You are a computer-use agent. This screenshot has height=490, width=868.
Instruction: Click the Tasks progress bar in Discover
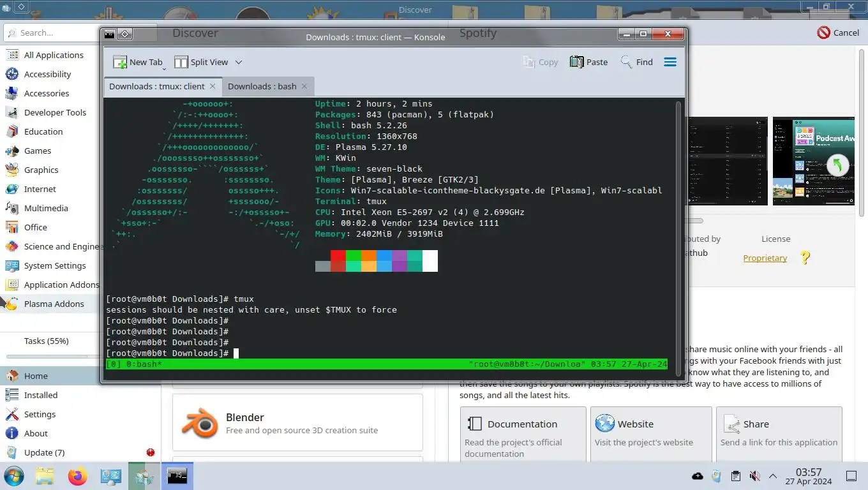(x=52, y=357)
